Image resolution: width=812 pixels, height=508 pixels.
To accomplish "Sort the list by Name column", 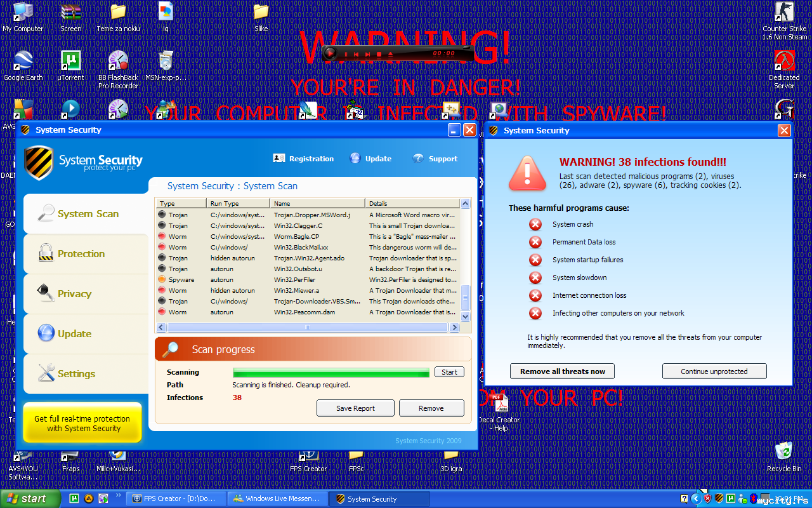I will click(x=318, y=203).
